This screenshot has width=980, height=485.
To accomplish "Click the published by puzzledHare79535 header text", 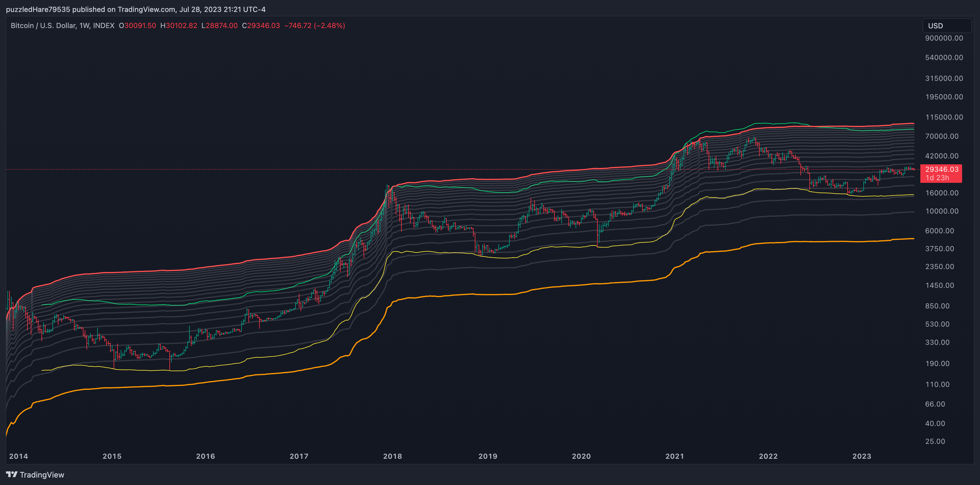I will pyautogui.click(x=136, y=9).
